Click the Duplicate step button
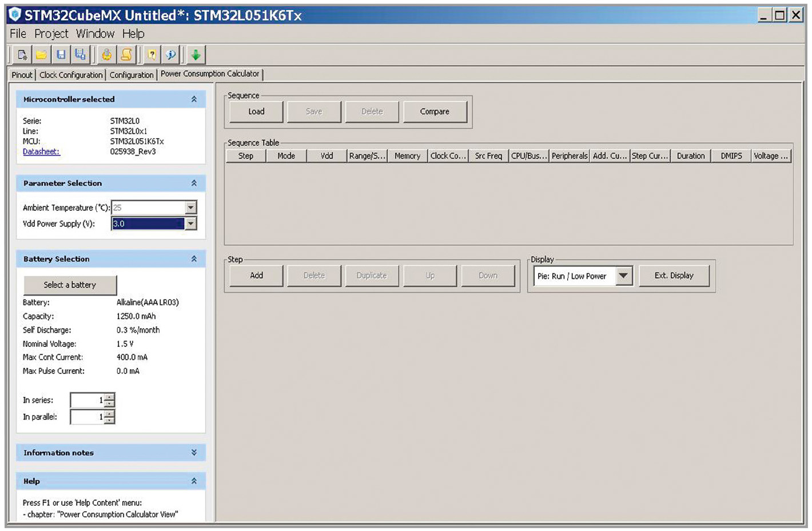 [x=372, y=276]
